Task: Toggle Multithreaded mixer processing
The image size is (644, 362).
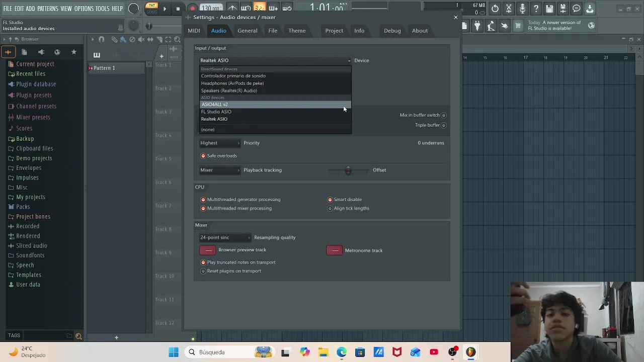Action: [203, 208]
